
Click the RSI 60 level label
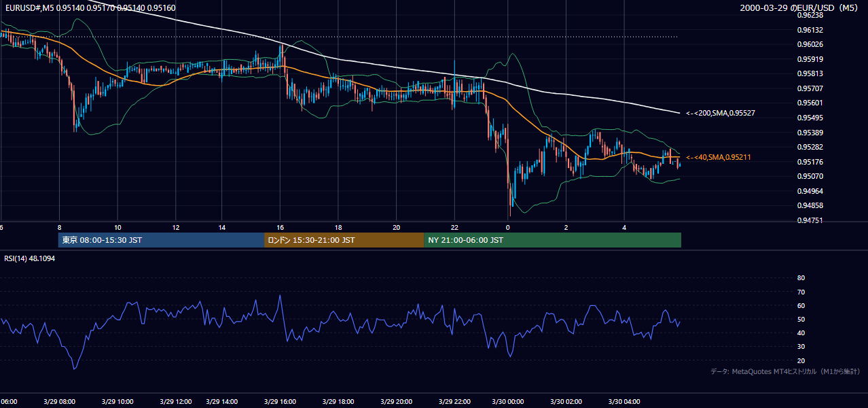click(x=801, y=305)
